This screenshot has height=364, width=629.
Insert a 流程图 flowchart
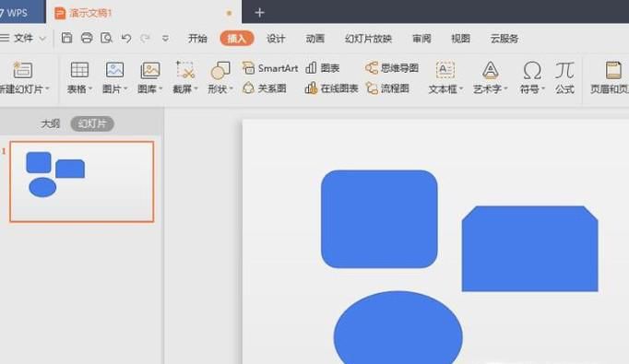(x=387, y=88)
